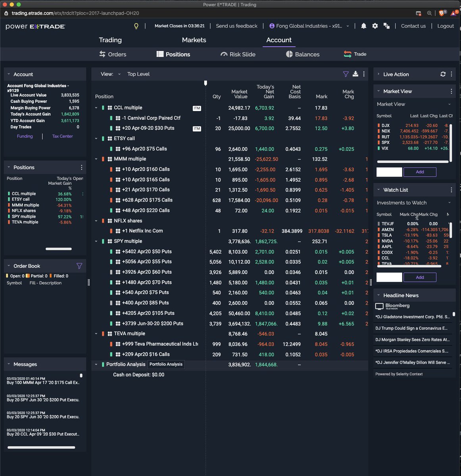Open the account selector dropdown
461x476 pixels.
[348, 26]
